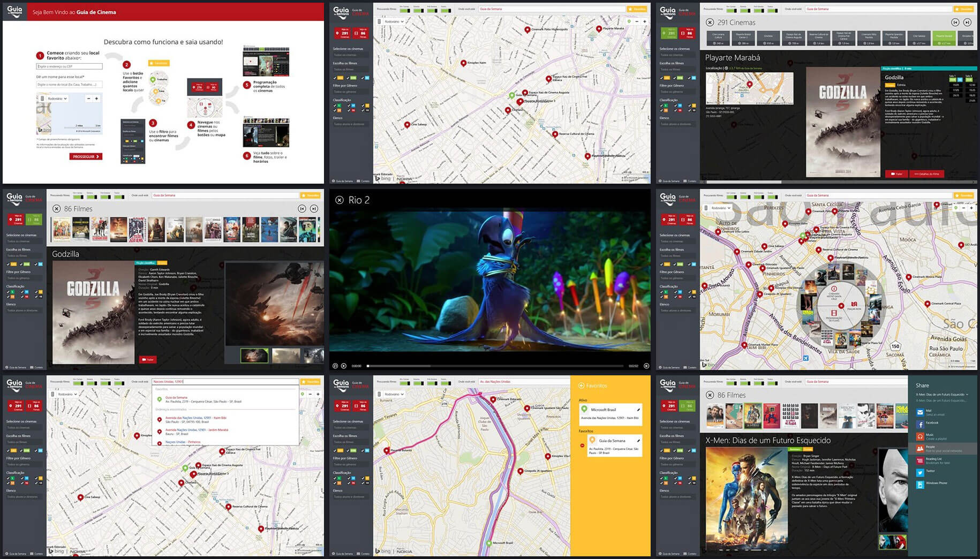Click the play icon under the Rio 2 video
Screen dimensions: 980x559
pos(344,366)
